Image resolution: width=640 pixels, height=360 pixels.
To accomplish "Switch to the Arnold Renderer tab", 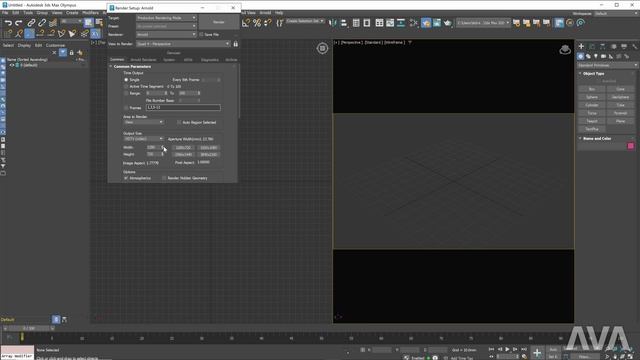I will [143, 60].
